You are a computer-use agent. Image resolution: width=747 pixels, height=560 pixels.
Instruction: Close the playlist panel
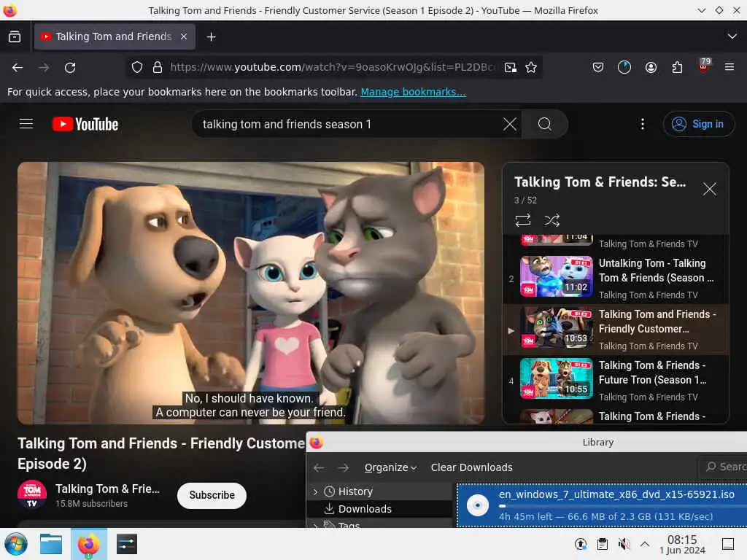pyautogui.click(x=709, y=189)
